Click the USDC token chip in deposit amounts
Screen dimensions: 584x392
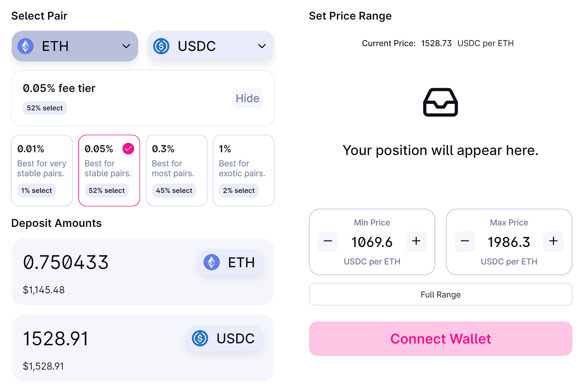click(225, 338)
